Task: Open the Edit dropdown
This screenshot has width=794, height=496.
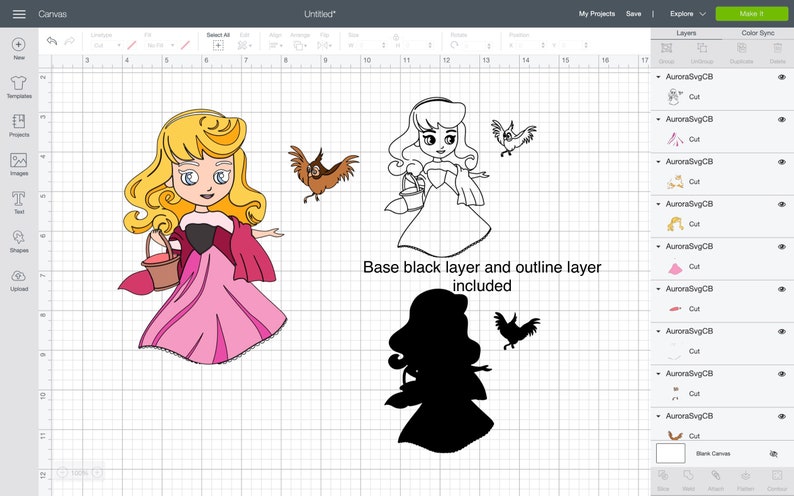Action: pyautogui.click(x=245, y=46)
